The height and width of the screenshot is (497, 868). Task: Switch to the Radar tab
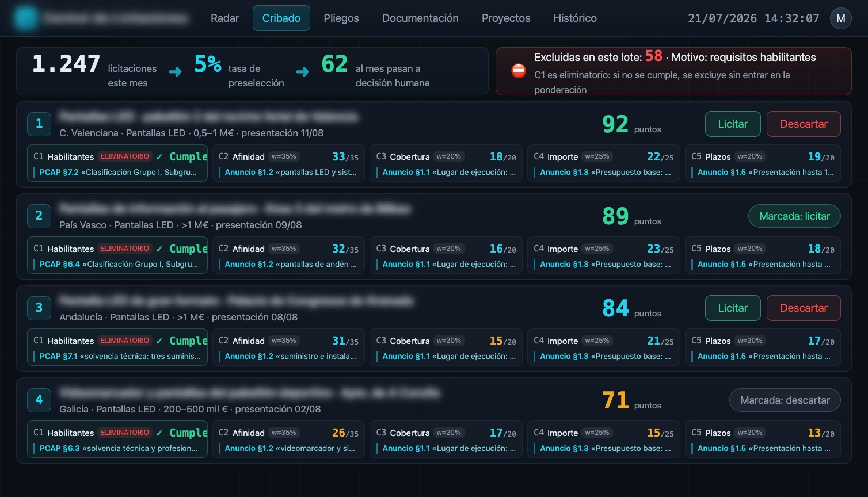[x=224, y=18]
